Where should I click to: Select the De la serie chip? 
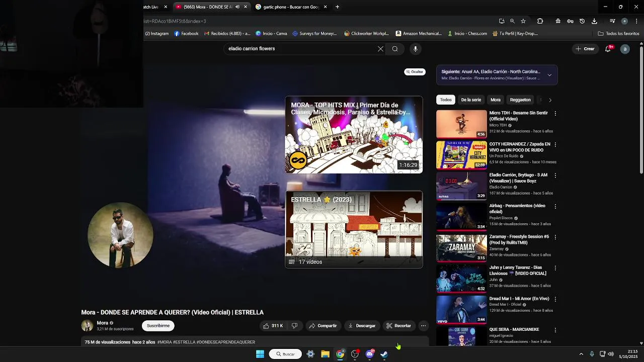[x=471, y=100]
